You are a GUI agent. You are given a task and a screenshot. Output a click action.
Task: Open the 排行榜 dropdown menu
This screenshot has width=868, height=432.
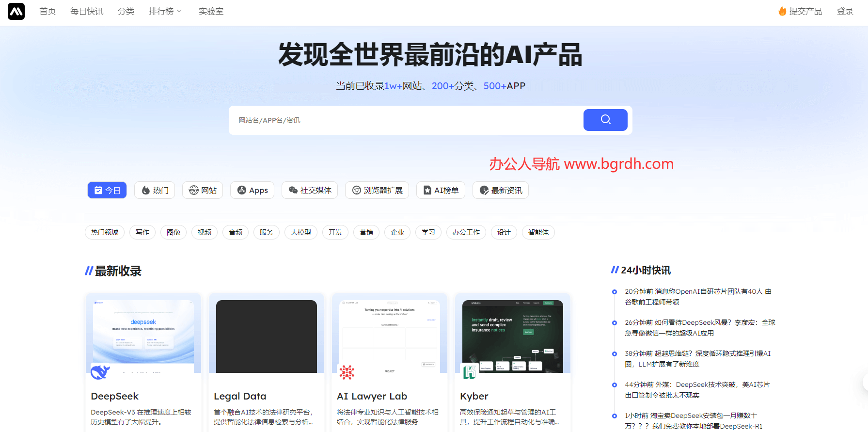point(165,11)
